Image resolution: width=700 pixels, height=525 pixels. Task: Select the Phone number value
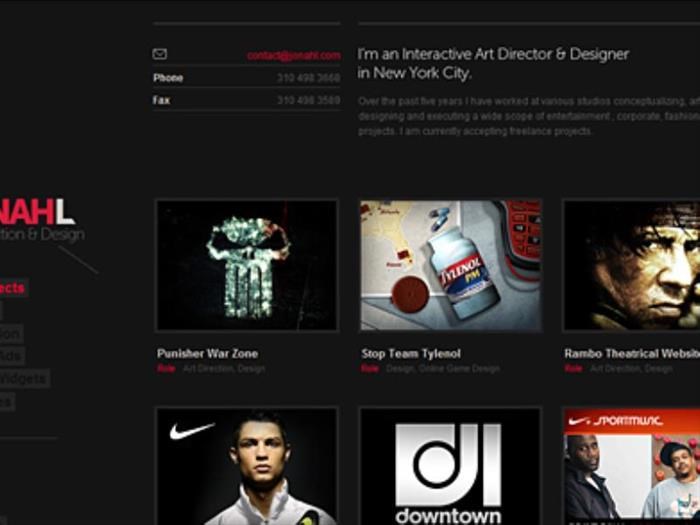point(308,78)
